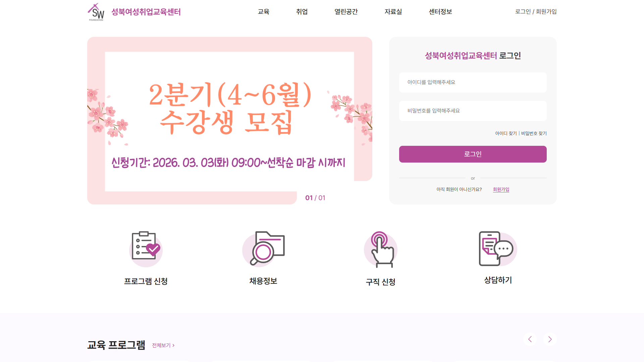Click the purple 로그인 button
The width and height of the screenshot is (644, 362).
tap(473, 154)
